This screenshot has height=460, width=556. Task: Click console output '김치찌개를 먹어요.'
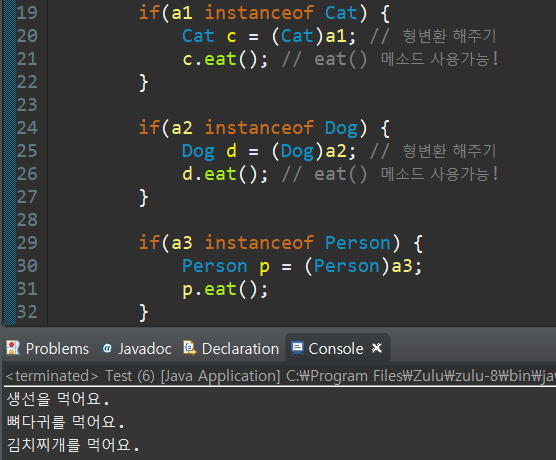73,444
